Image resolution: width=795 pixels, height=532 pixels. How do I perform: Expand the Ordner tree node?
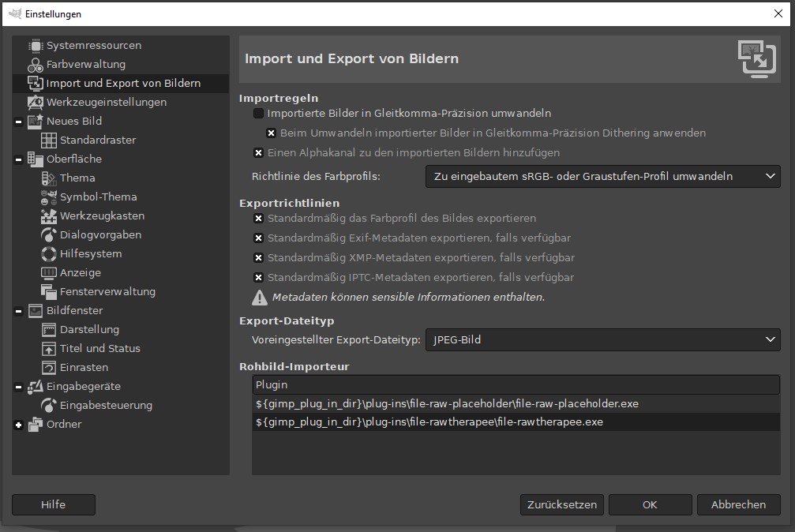[x=18, y=425]
